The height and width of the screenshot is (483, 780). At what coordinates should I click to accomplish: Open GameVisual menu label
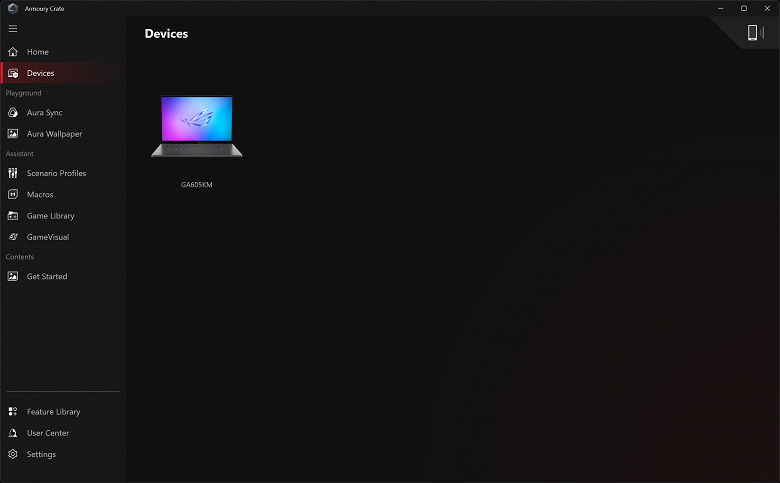[x=48, y=237]
